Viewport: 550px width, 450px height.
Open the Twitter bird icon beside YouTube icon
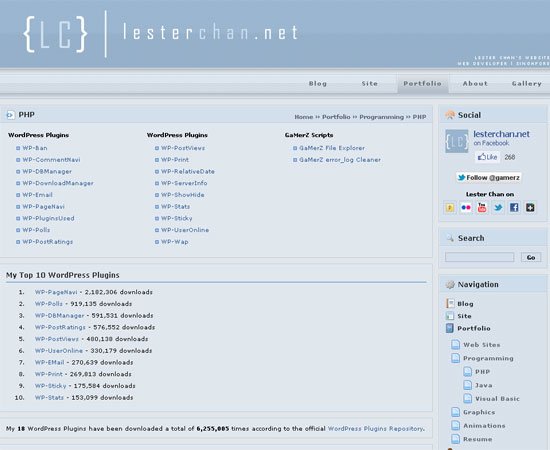click(x=498, y=208)
